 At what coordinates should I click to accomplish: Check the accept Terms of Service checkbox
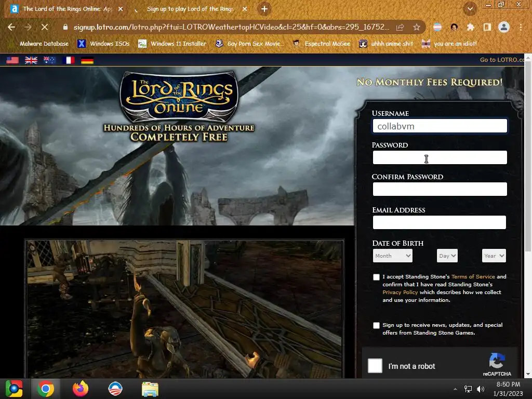[x=376, y=277]
